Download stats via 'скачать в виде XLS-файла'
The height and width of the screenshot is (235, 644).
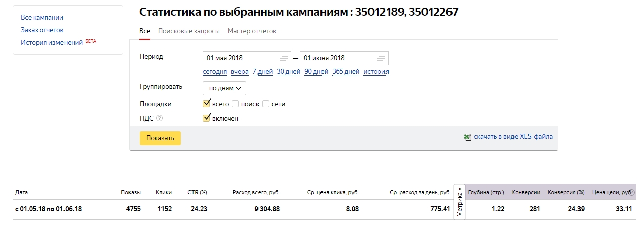coord(513,137)
